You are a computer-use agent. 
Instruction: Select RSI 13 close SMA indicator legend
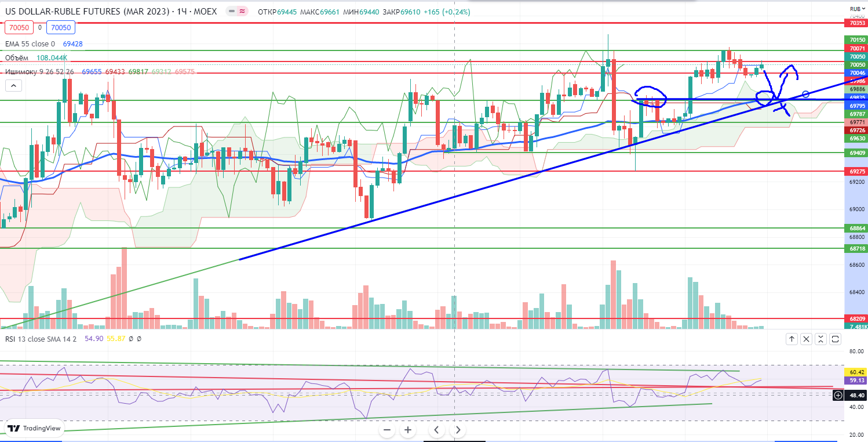tap(41, 339)
